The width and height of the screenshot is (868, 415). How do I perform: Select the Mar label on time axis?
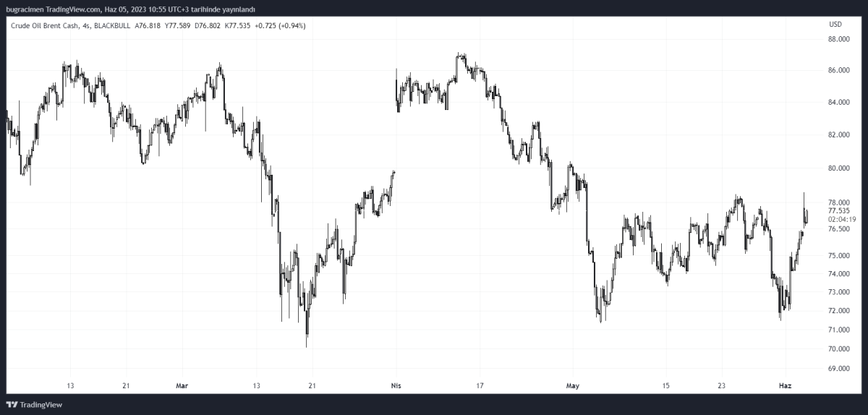coord(182,385)
